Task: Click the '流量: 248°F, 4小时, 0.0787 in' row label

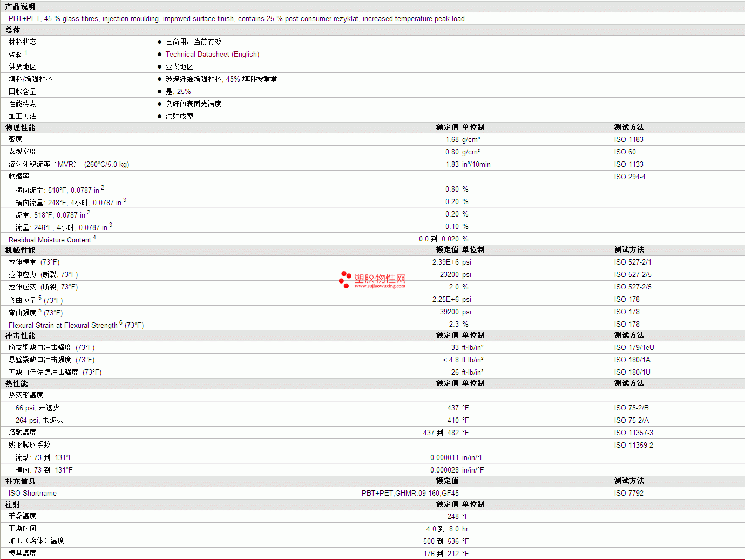Action: tap(64, 227)
